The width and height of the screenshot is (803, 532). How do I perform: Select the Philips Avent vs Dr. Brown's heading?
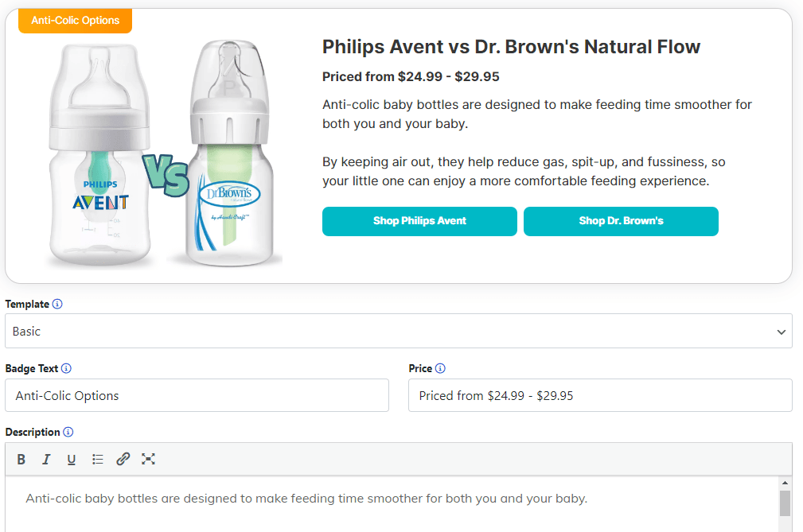tap(510, 47)
